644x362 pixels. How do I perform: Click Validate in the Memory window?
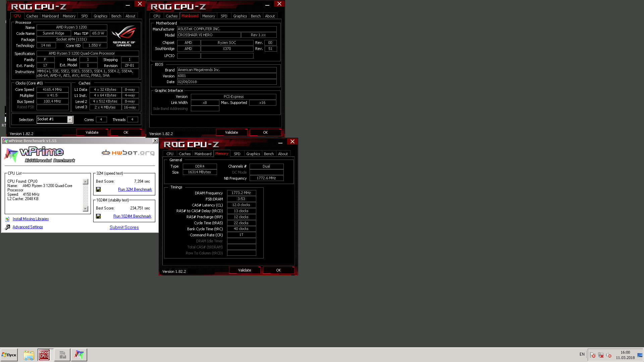245,270
